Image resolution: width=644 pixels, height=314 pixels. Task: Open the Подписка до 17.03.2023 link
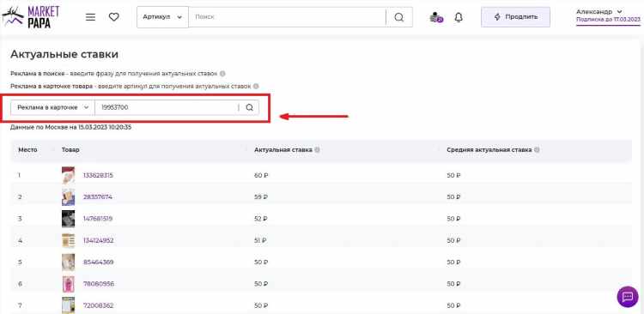click(x=608, y=20)
